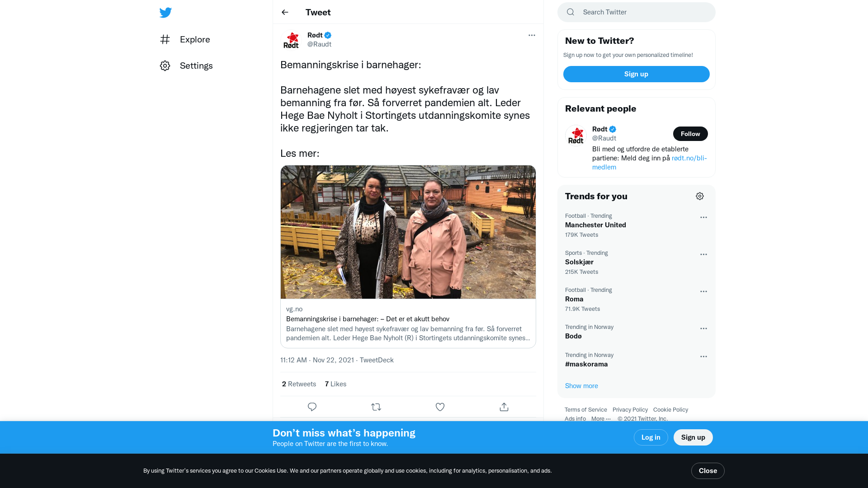Screen dimensions: 868x488
Task: Expand options for Manchester United trend
Action: (703, 217)
